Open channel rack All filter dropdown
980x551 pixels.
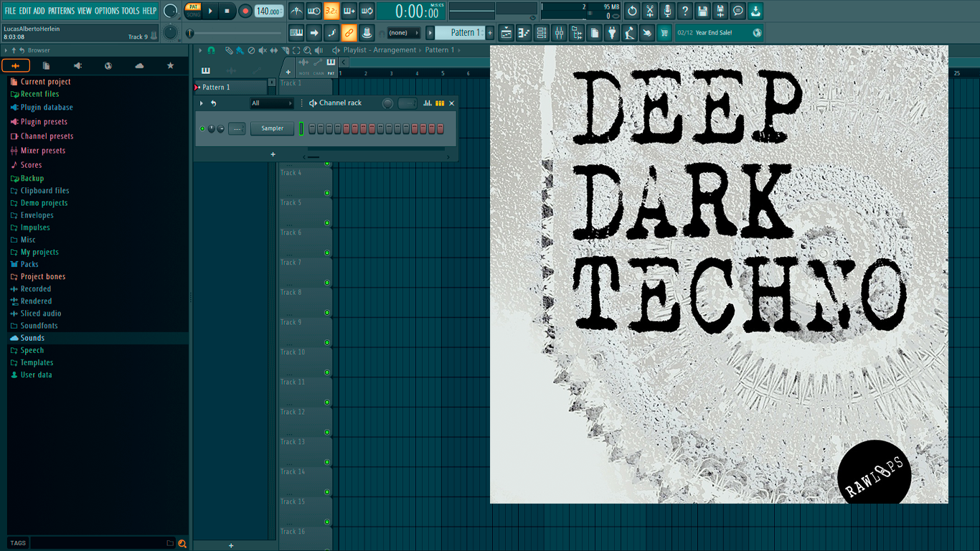[271, 103]
